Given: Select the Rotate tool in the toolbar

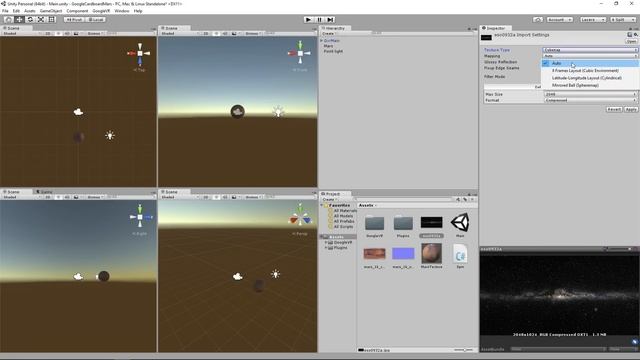Looking at the screenshot, I should point(30,20).
